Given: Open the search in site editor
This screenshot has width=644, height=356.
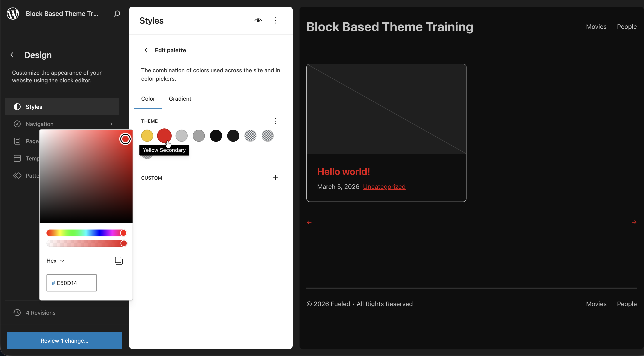Looking at the screenshot, I should [116, 14].
